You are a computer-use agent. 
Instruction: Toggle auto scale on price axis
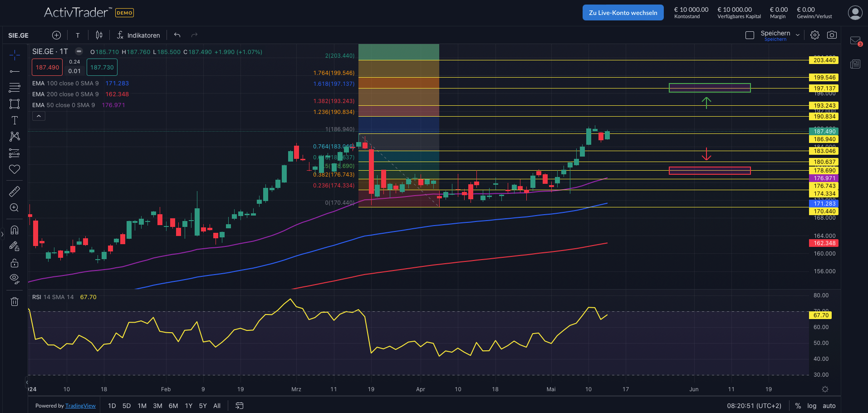pos(829,406)
